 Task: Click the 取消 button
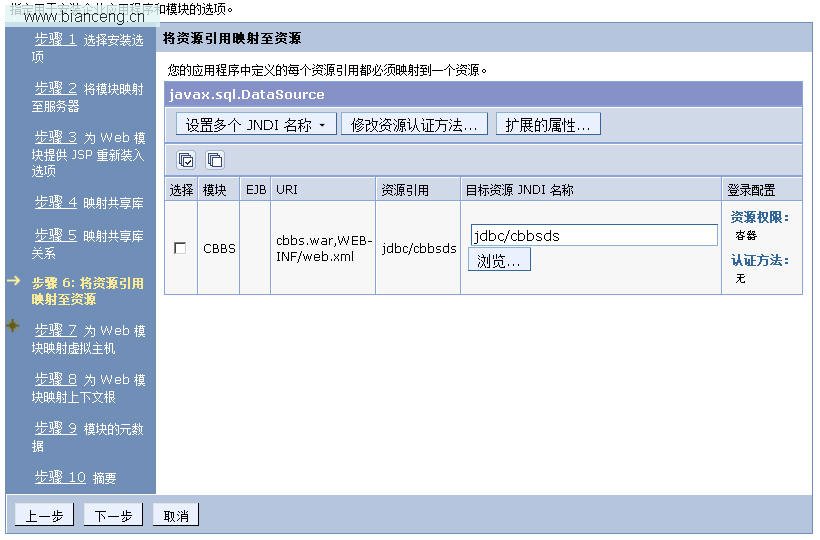(176, 515)
